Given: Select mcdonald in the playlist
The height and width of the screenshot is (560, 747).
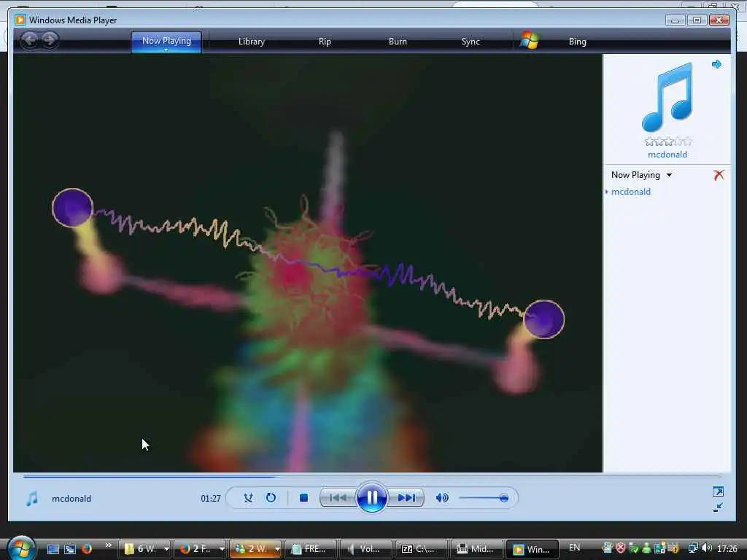Looking at the screenshot, I should click(x=631, y=192).
